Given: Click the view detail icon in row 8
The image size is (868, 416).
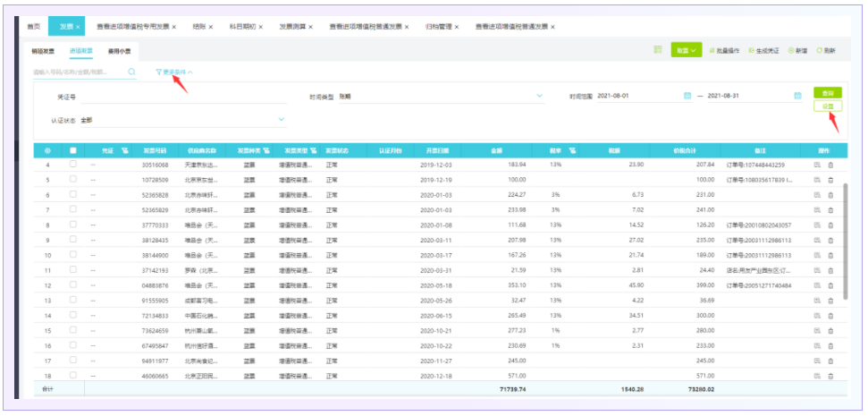Looking at the screenshot, I should [x=816, y=225].
